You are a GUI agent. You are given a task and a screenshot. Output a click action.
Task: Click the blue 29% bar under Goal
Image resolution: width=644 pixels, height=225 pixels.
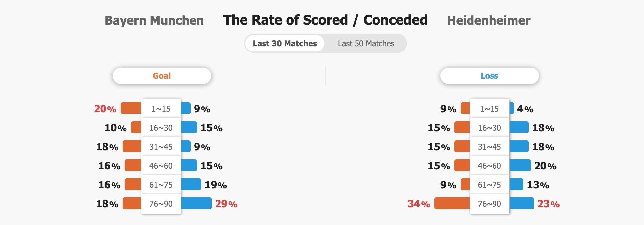(196, 203)
